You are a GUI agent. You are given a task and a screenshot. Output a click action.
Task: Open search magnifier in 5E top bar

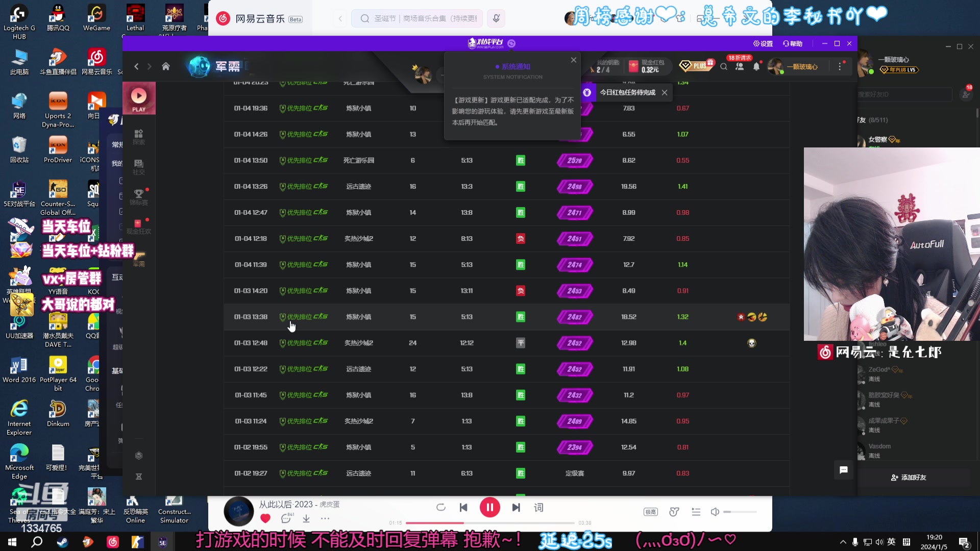[724, 66]
